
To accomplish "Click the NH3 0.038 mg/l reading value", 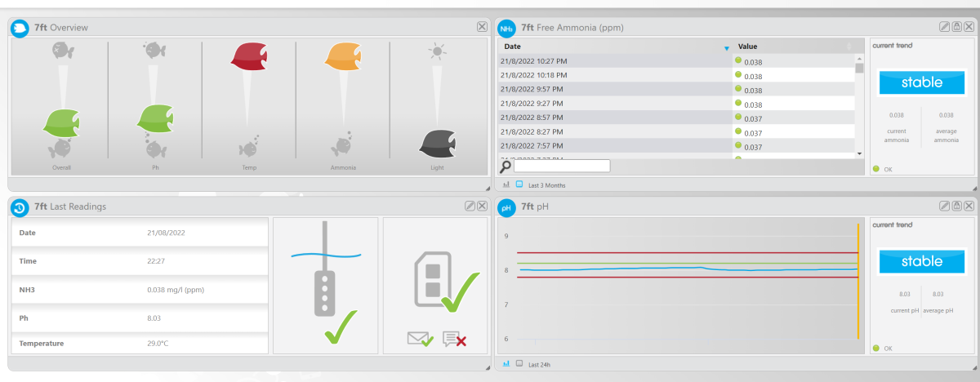I will [176, 289].
